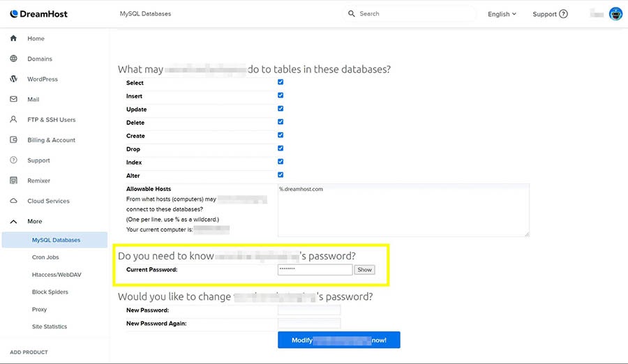Collapse the More section in sidebar
The image size is (628, 364).
coord(13,221)
